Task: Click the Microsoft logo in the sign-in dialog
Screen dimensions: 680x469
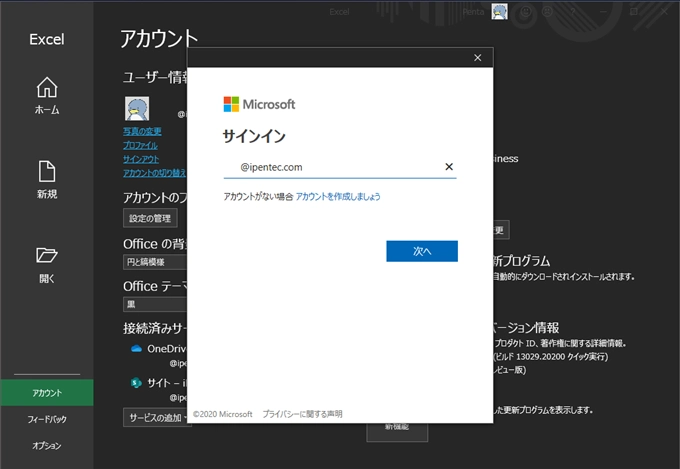Action: click(259, 104)
